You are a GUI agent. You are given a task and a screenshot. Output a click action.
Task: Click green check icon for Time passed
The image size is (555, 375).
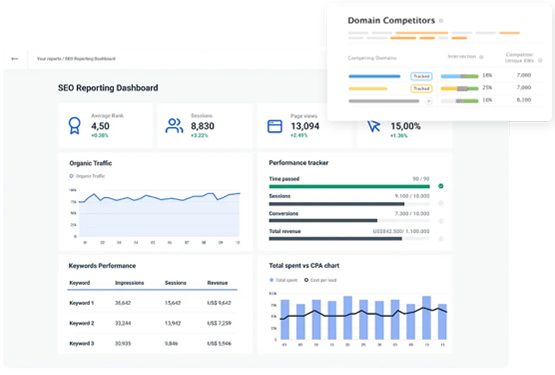[441, 186]
